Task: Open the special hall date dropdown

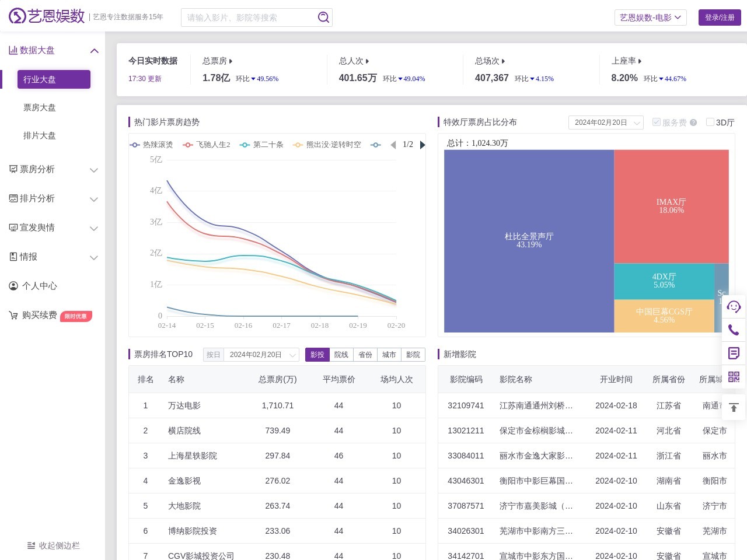Action: [606, 123]
